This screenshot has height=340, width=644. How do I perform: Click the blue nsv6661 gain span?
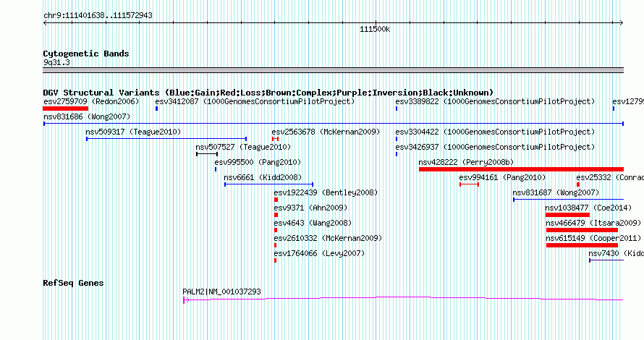[269, 184]
